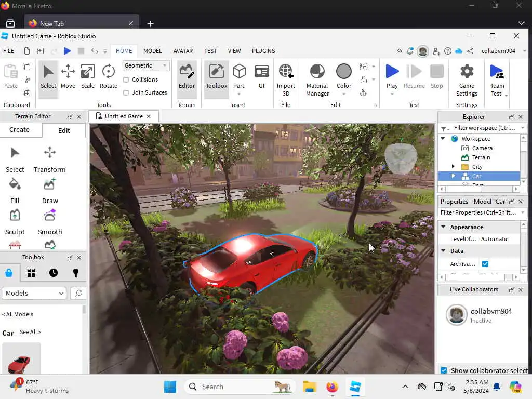The height and width of the screenshot is (399, 532).
Task: Click the red car model thumbnail
Action: (21, 358)
